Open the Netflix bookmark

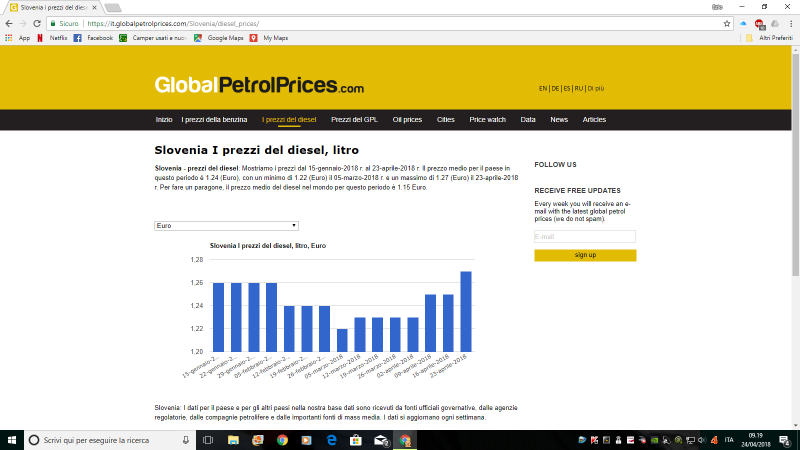[52, 38]
